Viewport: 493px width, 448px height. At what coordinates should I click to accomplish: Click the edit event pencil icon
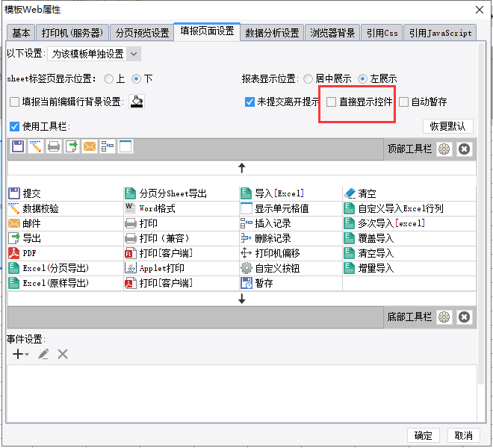[43, 355]
